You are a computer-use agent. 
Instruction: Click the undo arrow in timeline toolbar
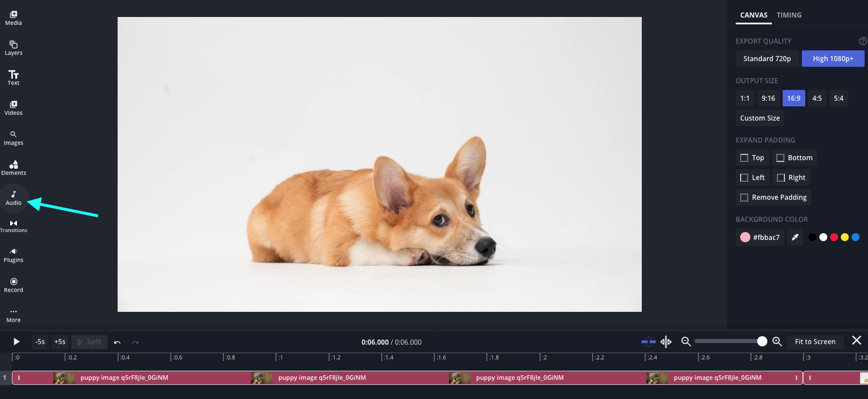117,342
